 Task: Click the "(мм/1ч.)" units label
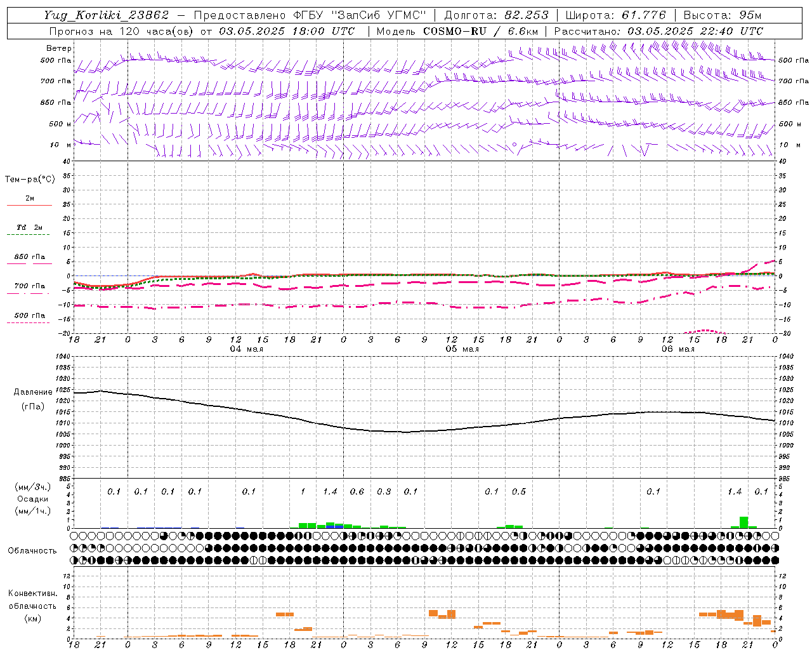pyautogui.click(x=32, y=511)
